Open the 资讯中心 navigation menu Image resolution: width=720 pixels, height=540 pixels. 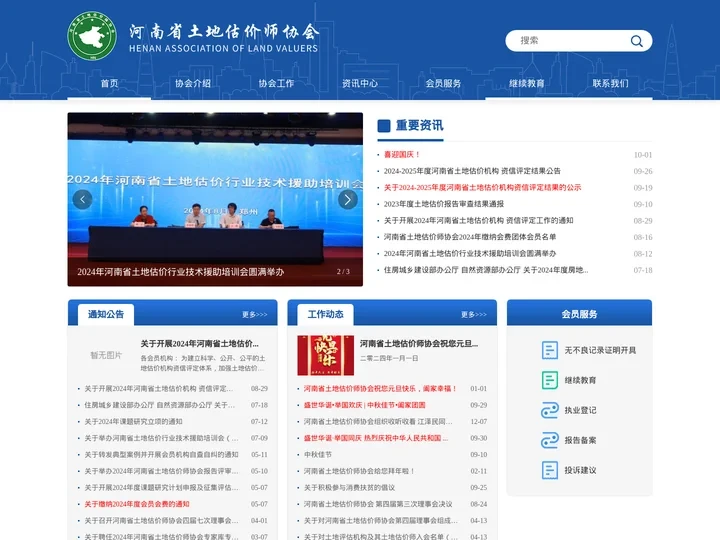[360, 83]
